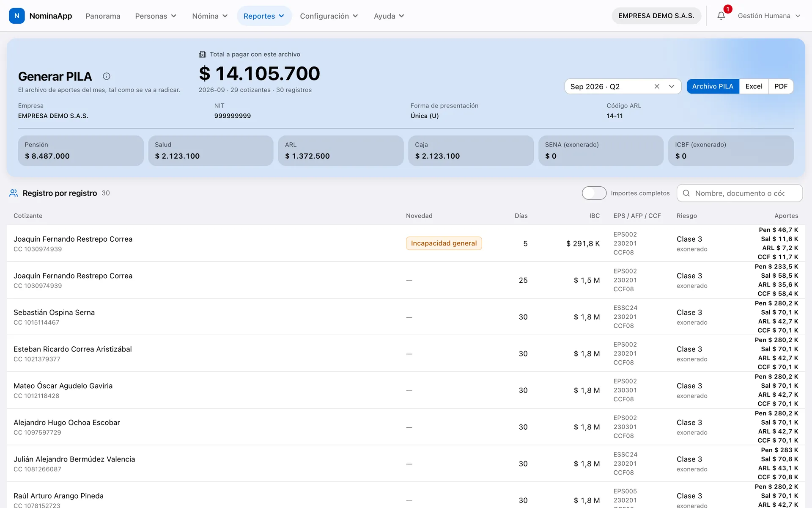Expand the Ayuda menu
The width and height of the screenshot is (812, 508).
point(389,16)
